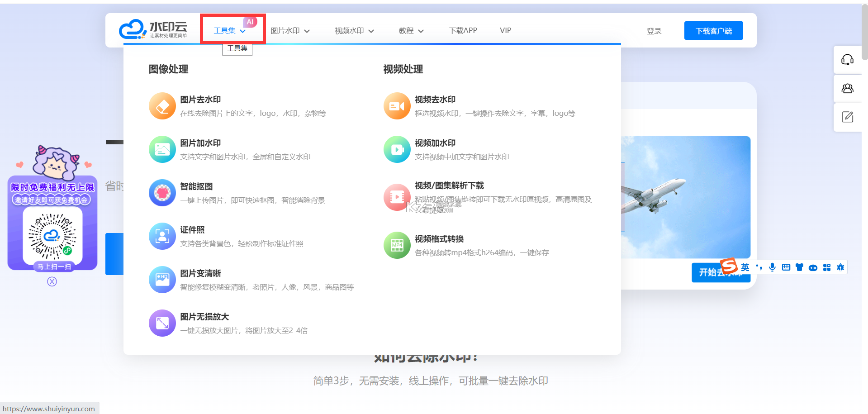Click the 马上扫一扫 QR code image
Viewport: 868px width, 414px height.
[52, 235]
